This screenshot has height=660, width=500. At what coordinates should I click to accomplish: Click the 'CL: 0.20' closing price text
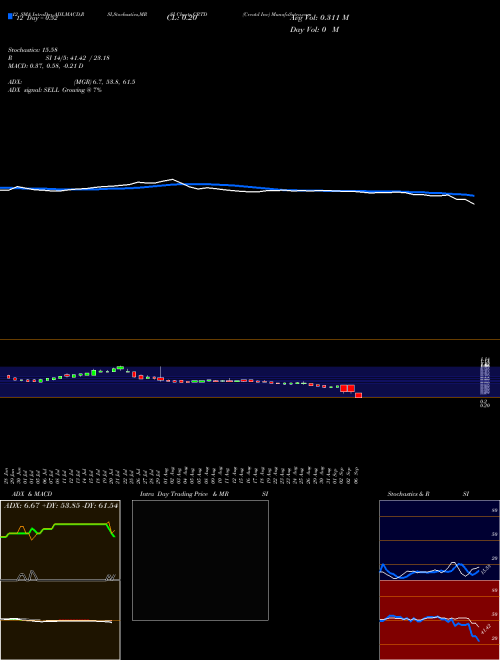tap(181, 18)
